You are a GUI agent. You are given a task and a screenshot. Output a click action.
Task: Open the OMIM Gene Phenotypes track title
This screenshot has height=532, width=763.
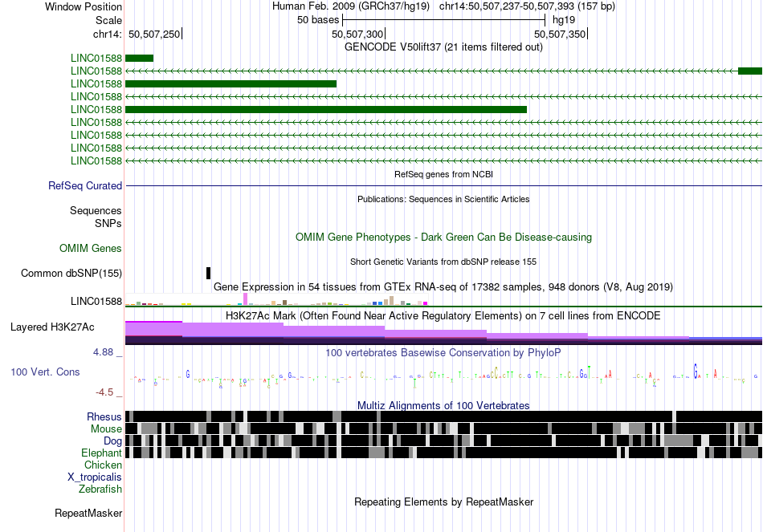[443, 238]
